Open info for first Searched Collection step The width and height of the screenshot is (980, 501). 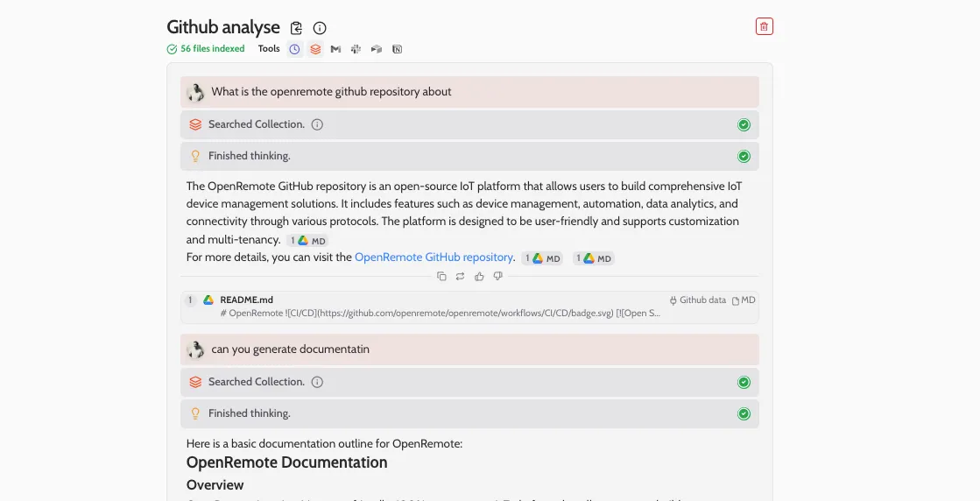click(318, 124)
